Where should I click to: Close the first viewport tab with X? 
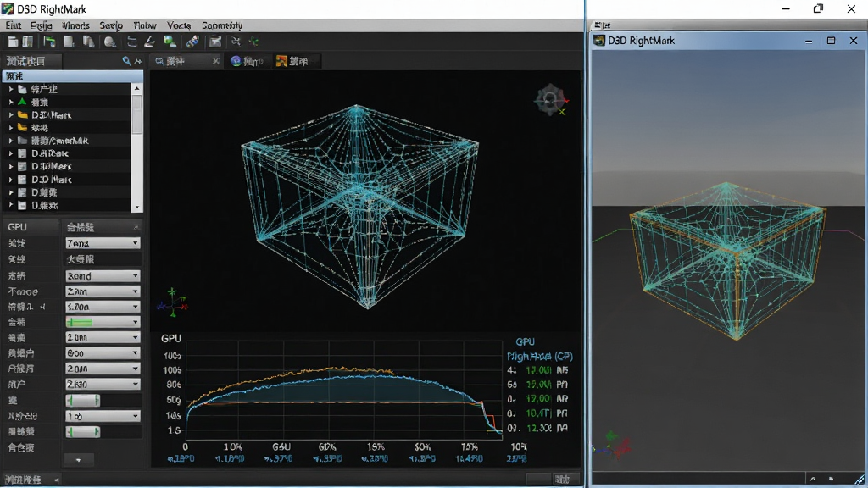(216, 61)
